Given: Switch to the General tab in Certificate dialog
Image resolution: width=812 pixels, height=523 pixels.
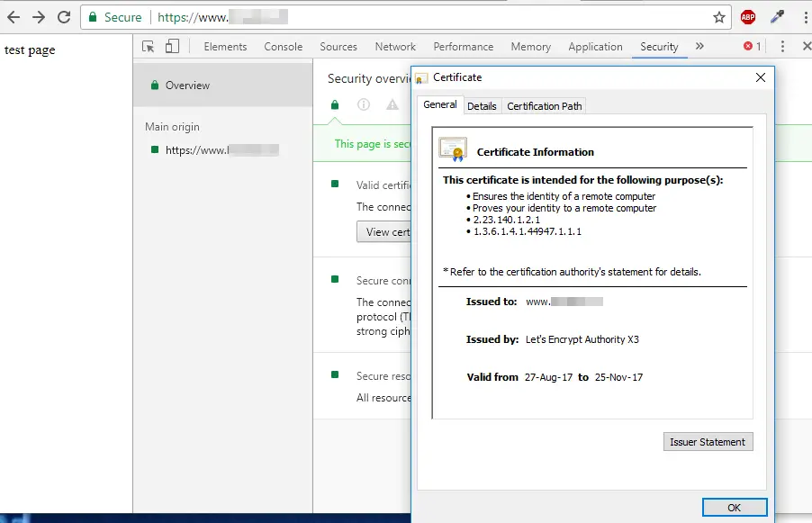Looking at the screenshot, I should coord(439,104).
